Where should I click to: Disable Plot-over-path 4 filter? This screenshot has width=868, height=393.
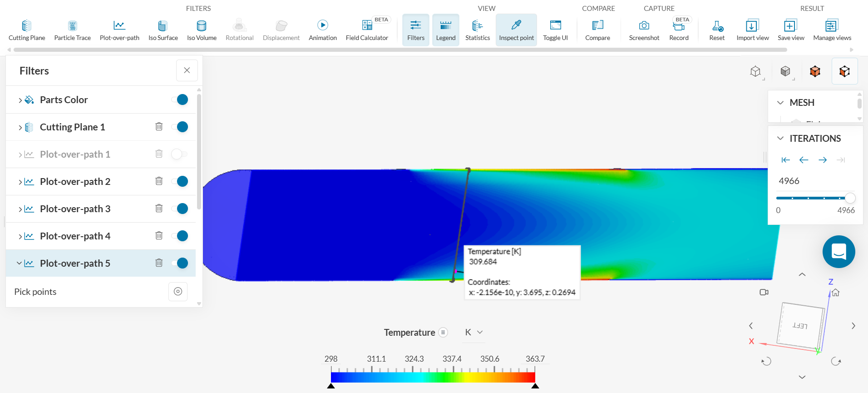pyautogui.click(x=180, y=236)
